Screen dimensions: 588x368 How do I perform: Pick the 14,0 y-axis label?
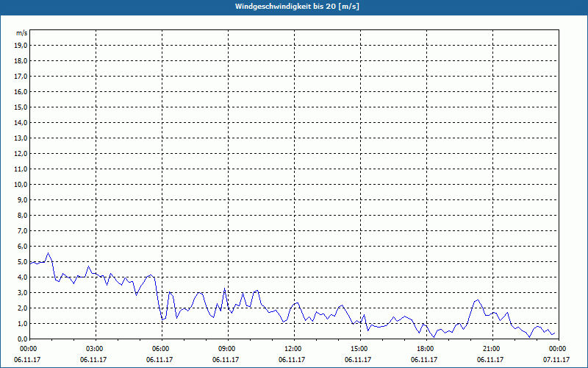tap(21, 122)
